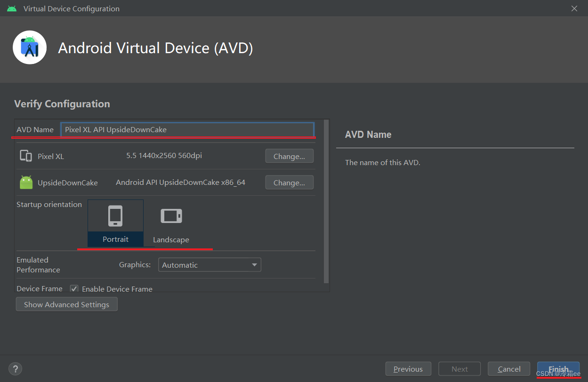Click the Previous button
588x382 pixels.
(408, 368)
